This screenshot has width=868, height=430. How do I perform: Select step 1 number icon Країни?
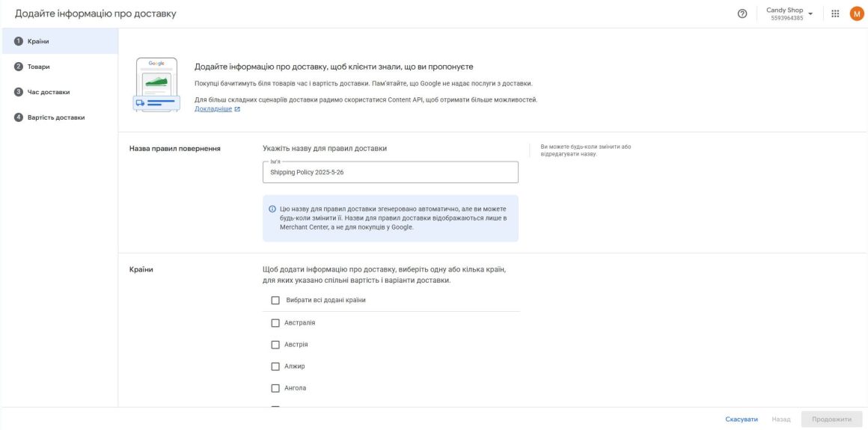tap(18, 41)
